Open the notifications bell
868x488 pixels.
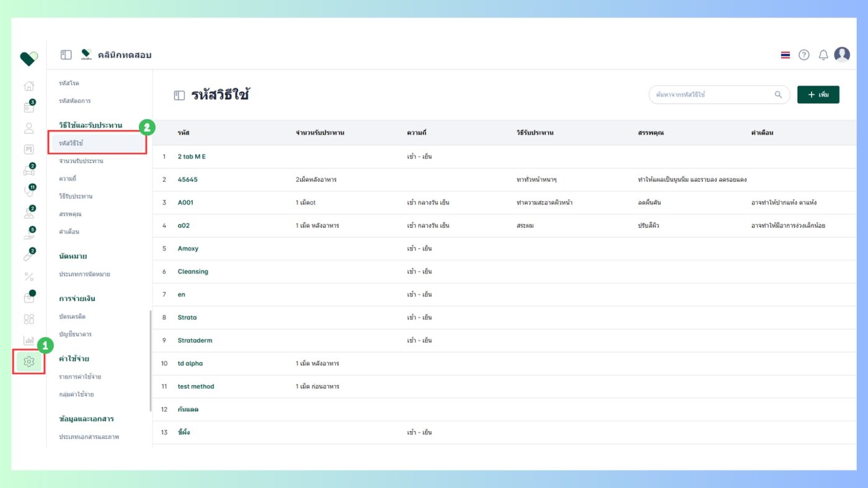coord(823,55)
